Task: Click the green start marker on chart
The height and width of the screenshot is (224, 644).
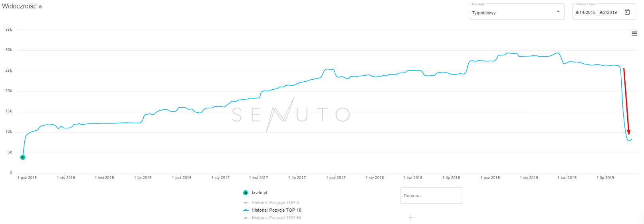Action: point(23,157)
